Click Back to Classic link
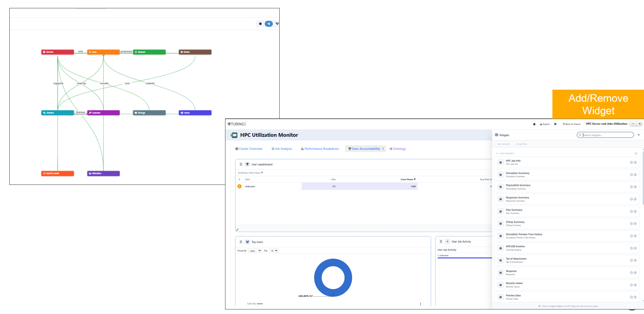The image size is (644, 314). pyautogui.click(x=572, y=124)
